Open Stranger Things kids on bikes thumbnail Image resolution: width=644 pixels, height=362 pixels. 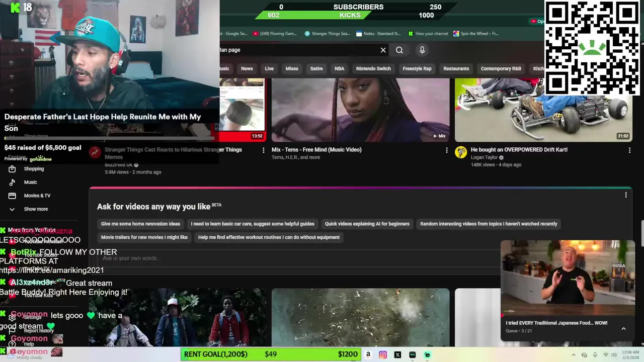tap(178, 317)
